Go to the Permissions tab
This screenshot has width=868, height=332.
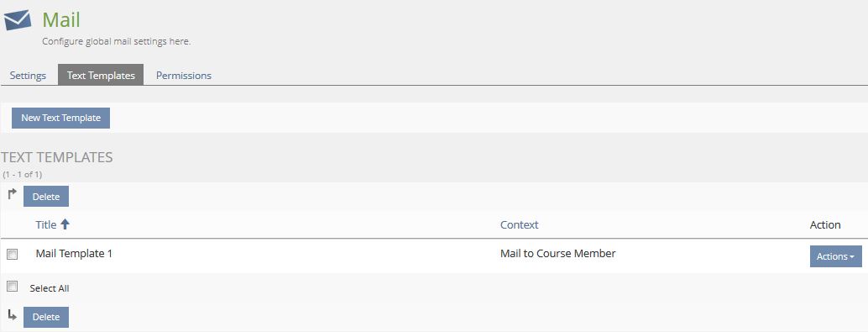click(184, 76)
